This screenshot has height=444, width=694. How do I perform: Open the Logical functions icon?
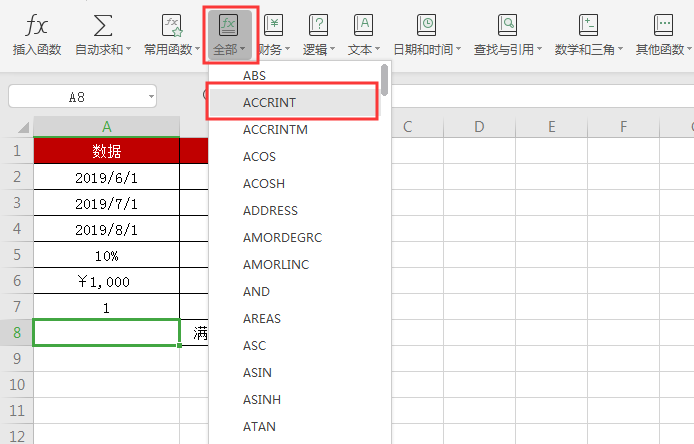click(x=318, y=25)
